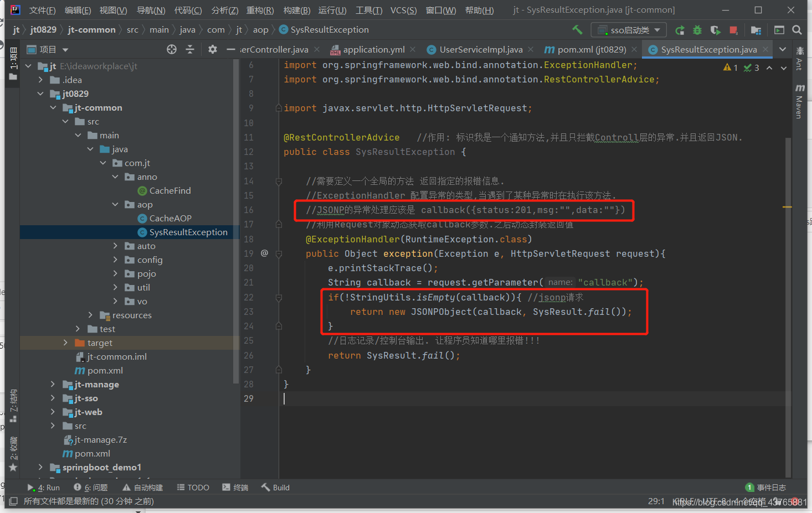Expand the jt-manage module

click(x=53, y=384)
